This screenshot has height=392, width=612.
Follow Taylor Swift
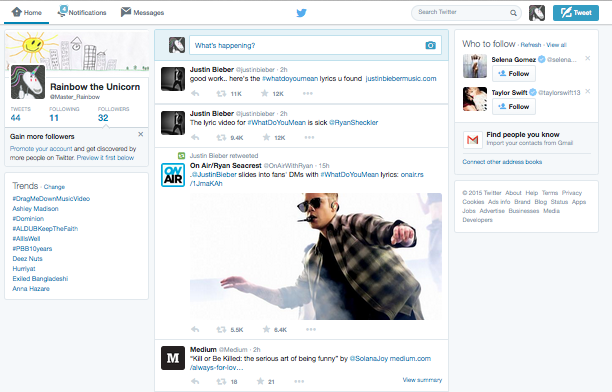point(514,107)
